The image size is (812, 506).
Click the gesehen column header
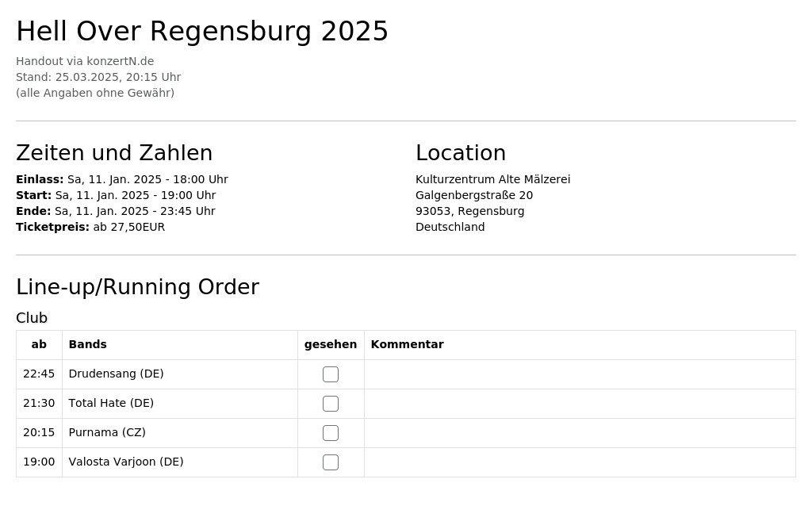click(331, 344)
